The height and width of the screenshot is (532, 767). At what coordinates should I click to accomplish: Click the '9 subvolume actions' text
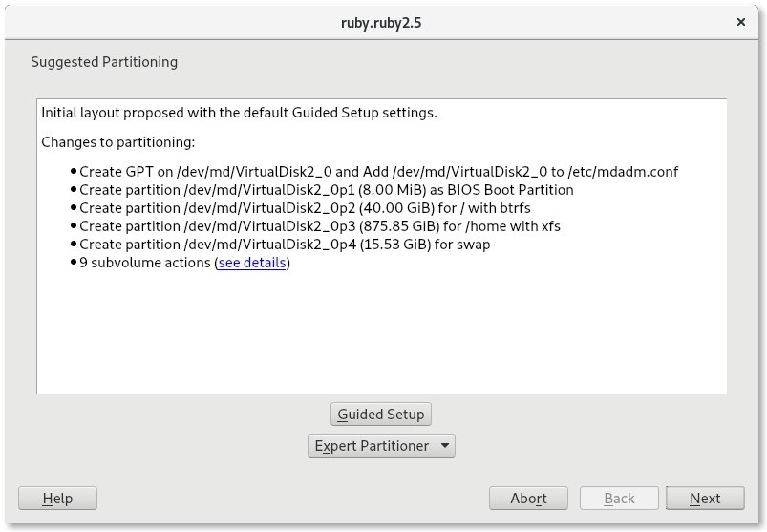click(145, 263)
